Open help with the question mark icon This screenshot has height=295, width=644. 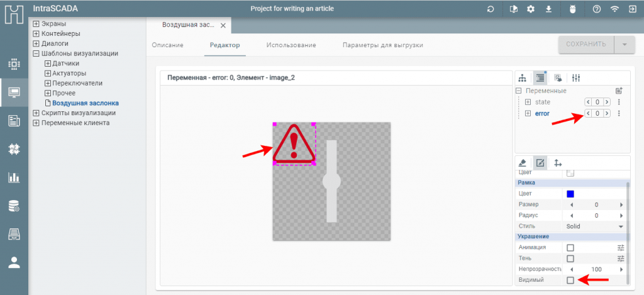[597, 9]
